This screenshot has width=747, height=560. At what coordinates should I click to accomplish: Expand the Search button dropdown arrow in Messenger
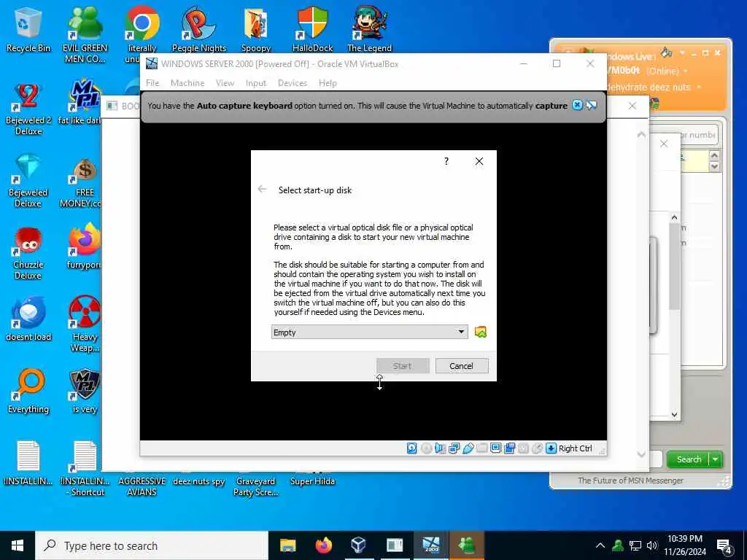click(716, 459)
